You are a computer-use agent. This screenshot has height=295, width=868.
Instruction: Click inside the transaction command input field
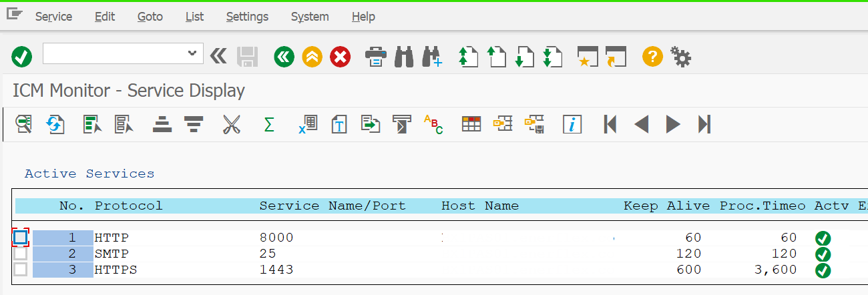(x=114, y=53)
